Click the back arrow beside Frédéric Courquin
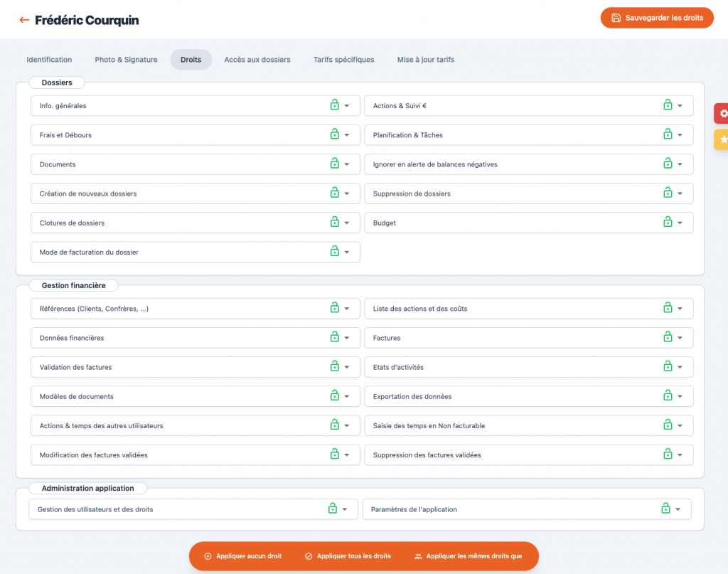The width and height of the screenshot is (728, 574). coord(25,21)
